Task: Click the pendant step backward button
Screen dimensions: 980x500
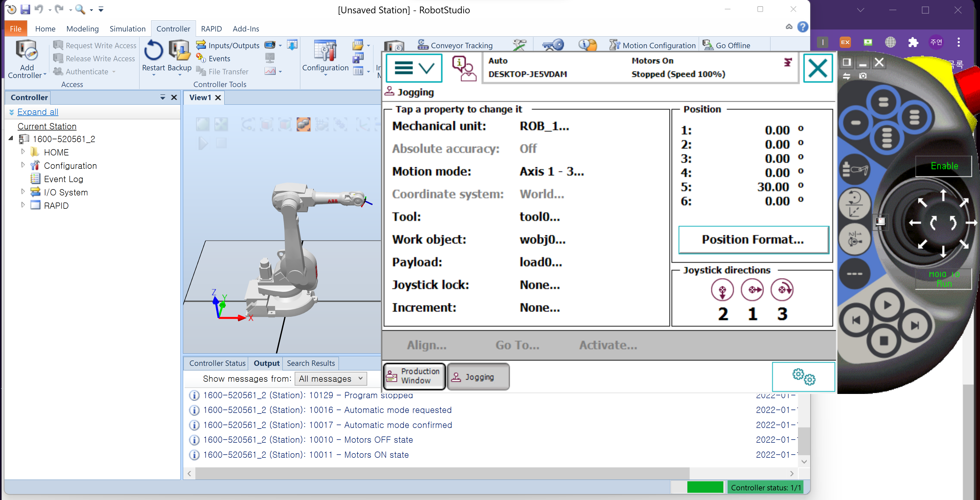Action: point(856,320)
